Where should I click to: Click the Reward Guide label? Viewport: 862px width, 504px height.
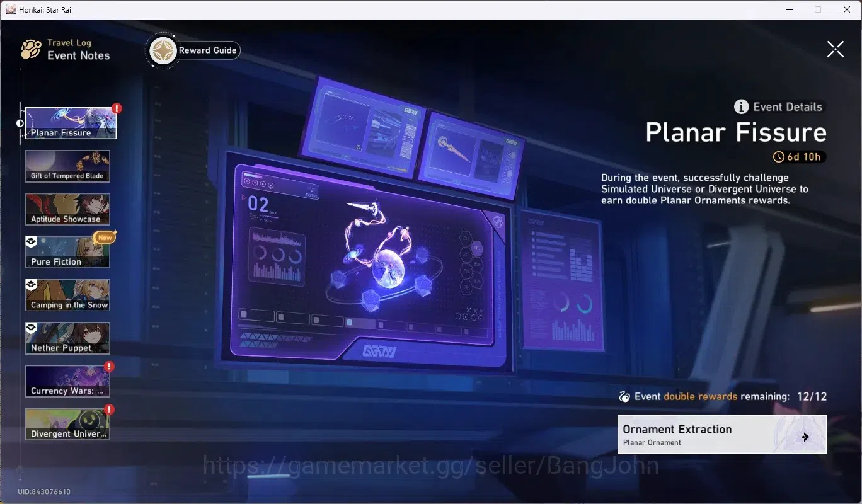pyautogui.click(x=207, y=50)
